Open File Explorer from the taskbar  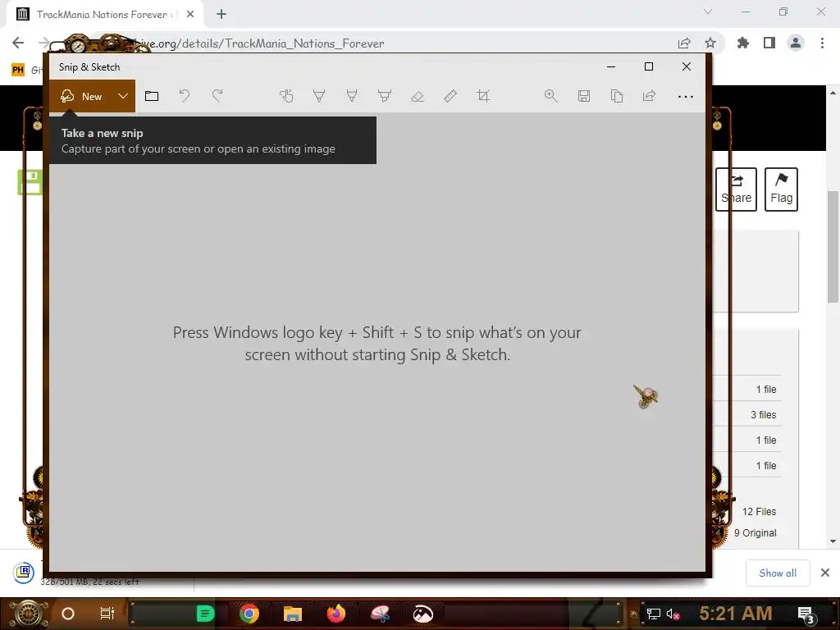click(293, 614)
